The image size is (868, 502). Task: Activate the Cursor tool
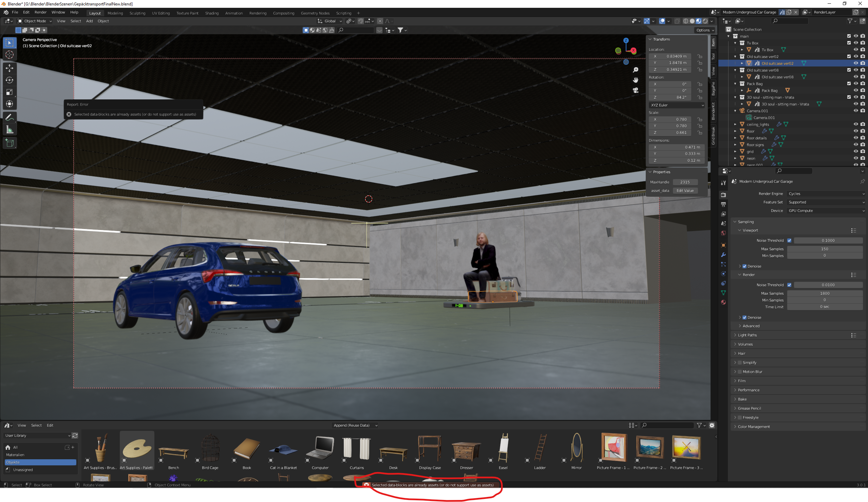coord(10,55)
